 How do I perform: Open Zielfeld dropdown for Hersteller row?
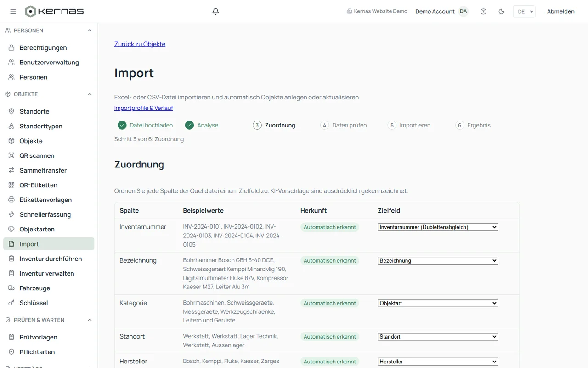438,362
